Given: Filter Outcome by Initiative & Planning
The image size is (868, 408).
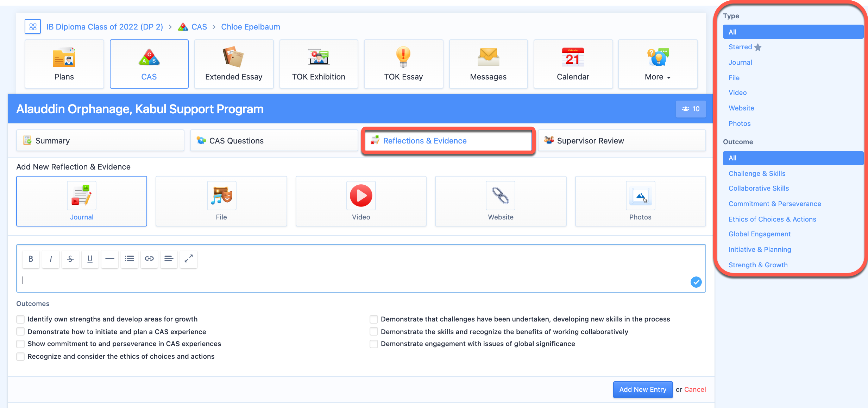Looking at the screenshot, I should [760, 250].
